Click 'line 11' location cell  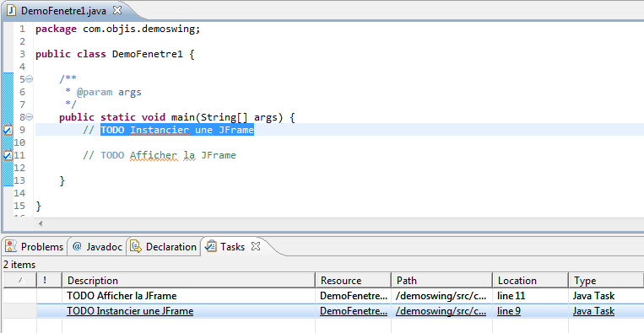pos(511,296)
